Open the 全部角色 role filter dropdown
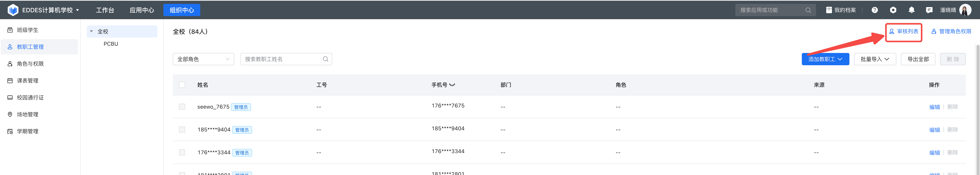 coord(203,59)
